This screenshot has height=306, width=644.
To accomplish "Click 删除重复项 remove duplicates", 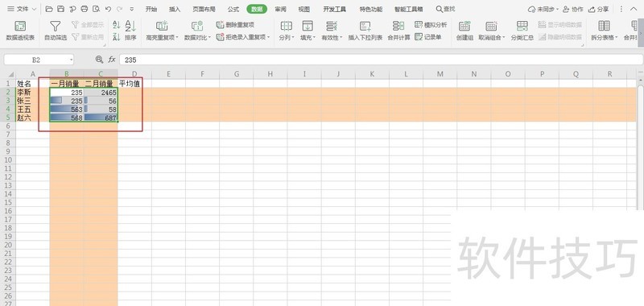I will 235,25.
